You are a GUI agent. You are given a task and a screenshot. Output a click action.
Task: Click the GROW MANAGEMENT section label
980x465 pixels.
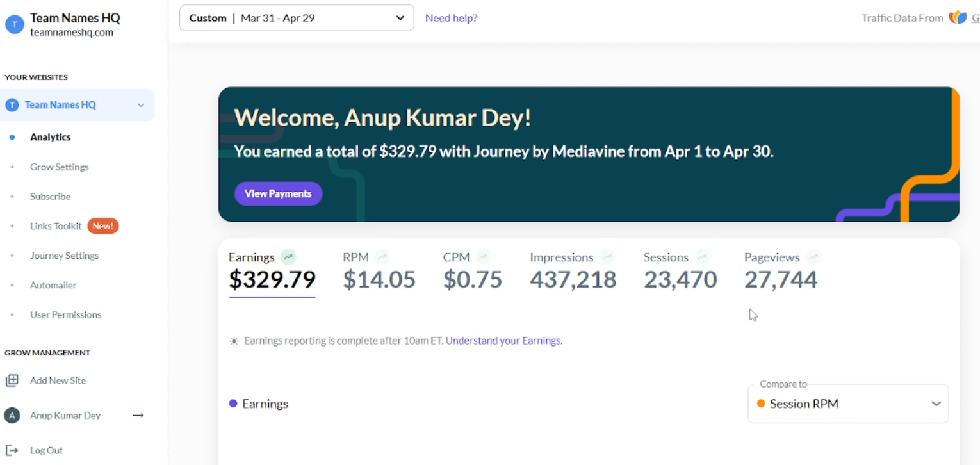click(47, 353)
